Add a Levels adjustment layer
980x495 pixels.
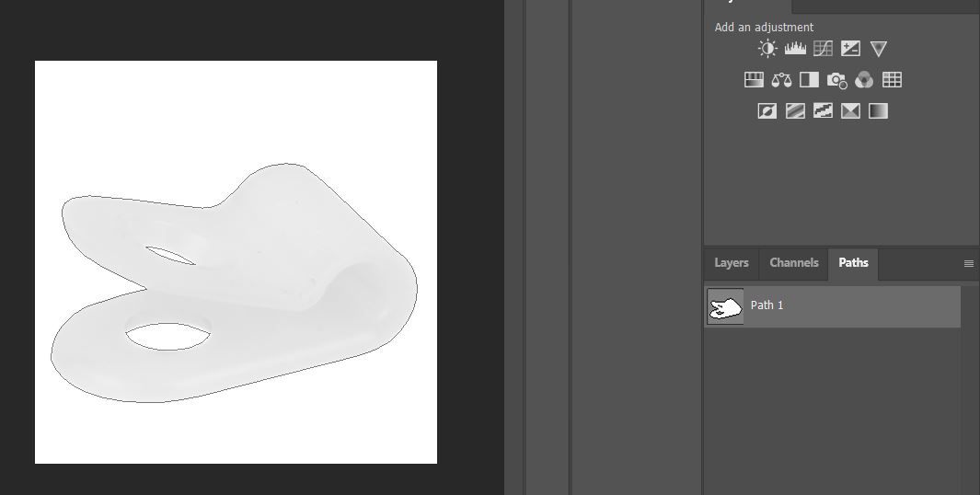795,49
